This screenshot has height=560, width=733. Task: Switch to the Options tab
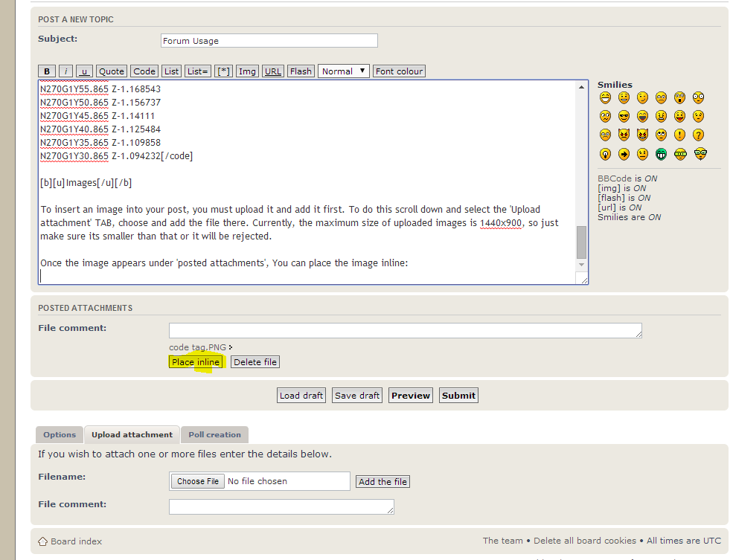[60, 434]
